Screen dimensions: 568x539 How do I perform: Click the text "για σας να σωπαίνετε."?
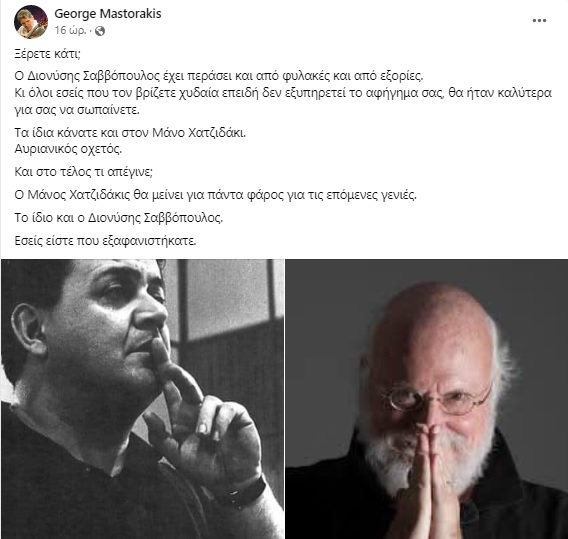pos(77,110)
